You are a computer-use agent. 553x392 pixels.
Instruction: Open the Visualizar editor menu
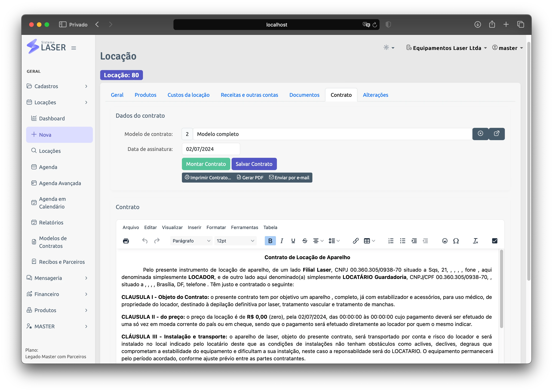(172, 227)
